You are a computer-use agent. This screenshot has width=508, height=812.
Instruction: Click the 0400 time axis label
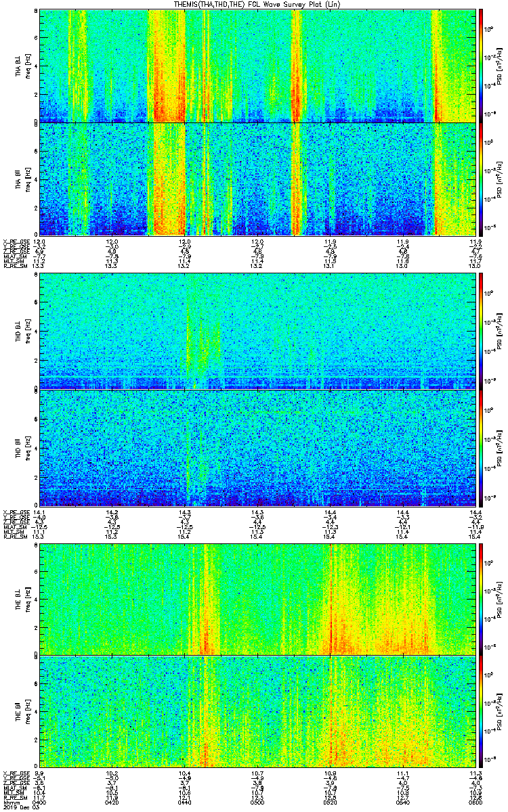pos(40,801)
